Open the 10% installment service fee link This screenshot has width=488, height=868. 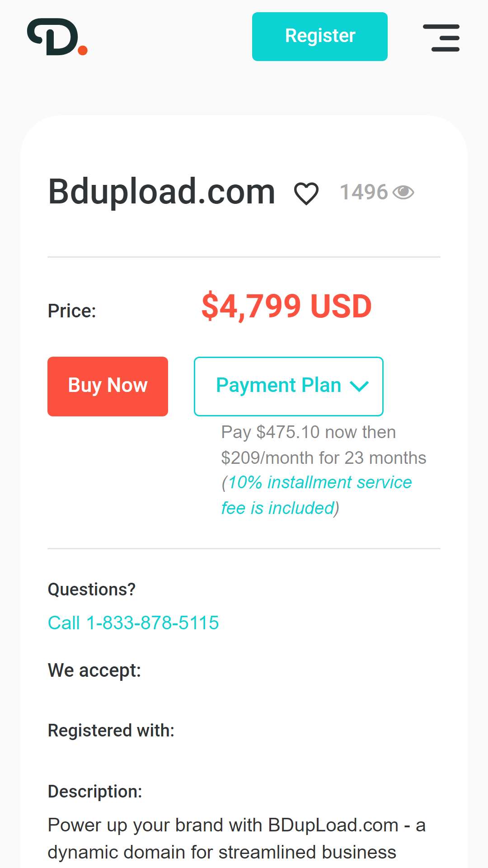click(x=316, y=495)
